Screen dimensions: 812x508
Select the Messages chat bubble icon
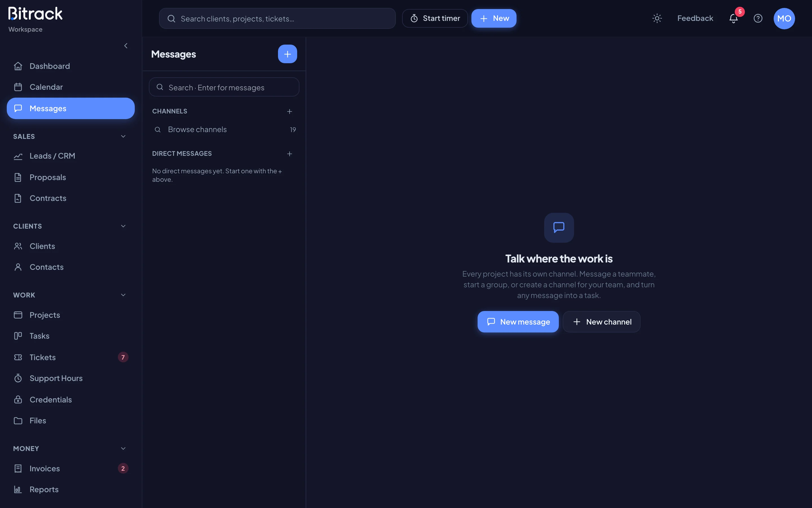click(x=18, y=108)
